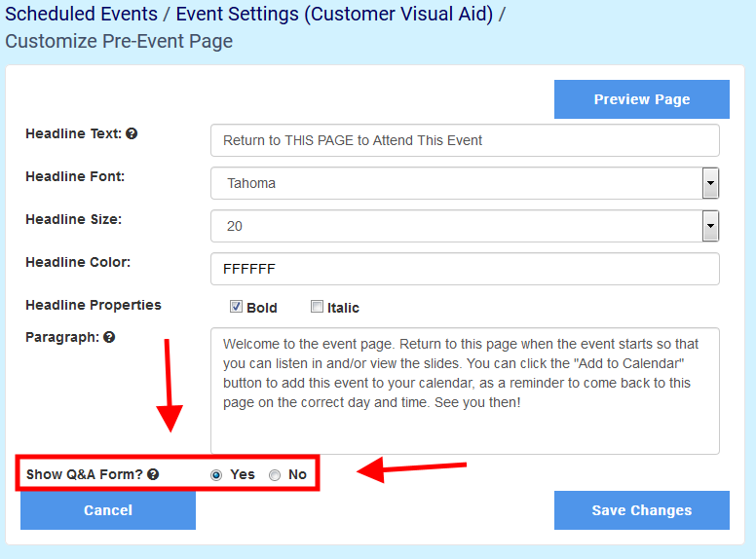Image resolution: width=756 pixels, height=559 pixels.
Task: Click the Cancel button
Action: (108, 510)
